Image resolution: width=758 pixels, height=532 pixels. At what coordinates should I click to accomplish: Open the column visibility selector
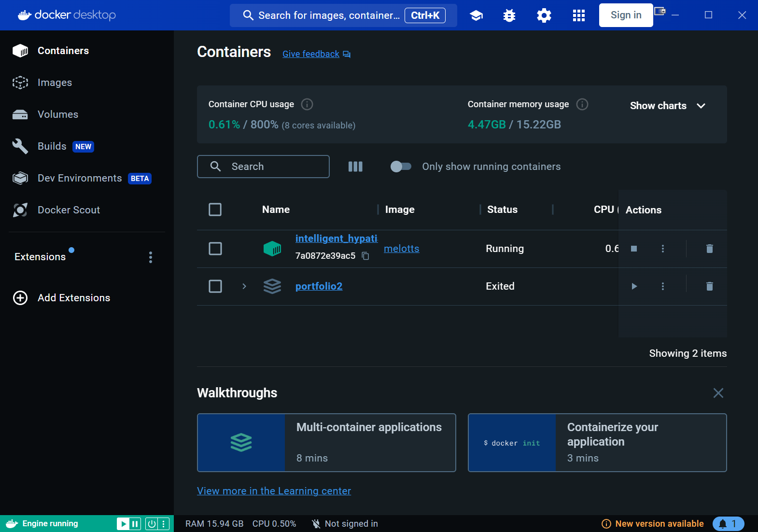[x=355, y=167]
